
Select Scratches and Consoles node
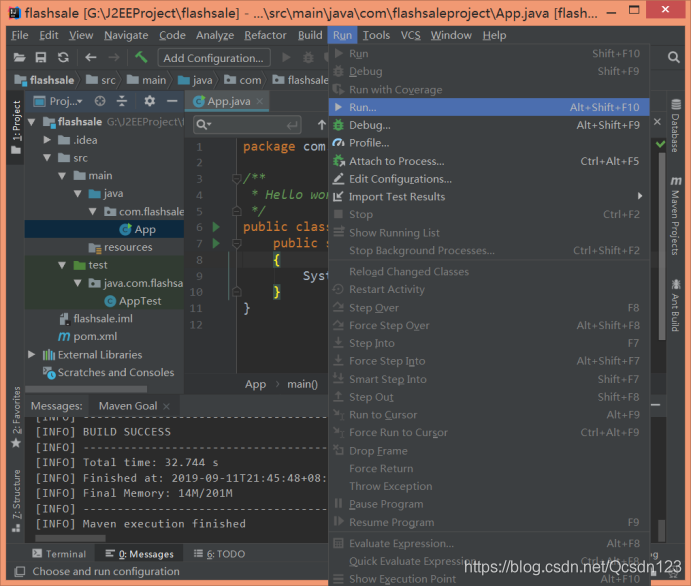[109, 373]
